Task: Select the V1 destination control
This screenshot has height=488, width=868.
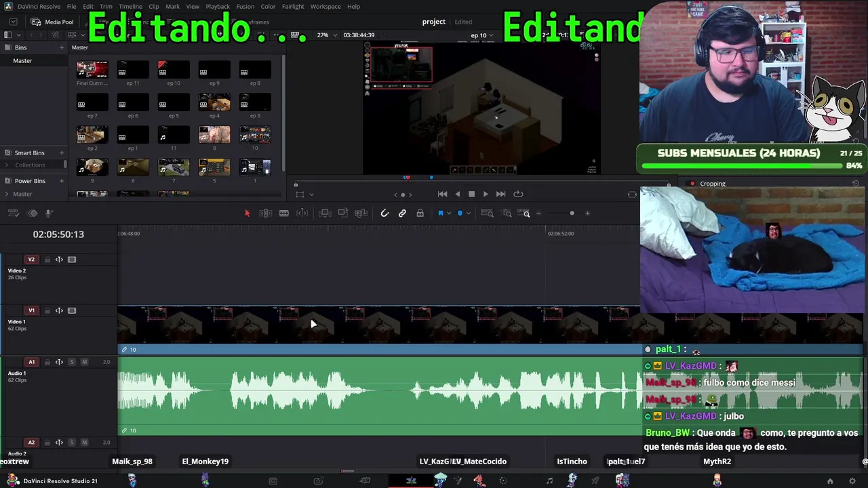Action: (x=31, y=310)
